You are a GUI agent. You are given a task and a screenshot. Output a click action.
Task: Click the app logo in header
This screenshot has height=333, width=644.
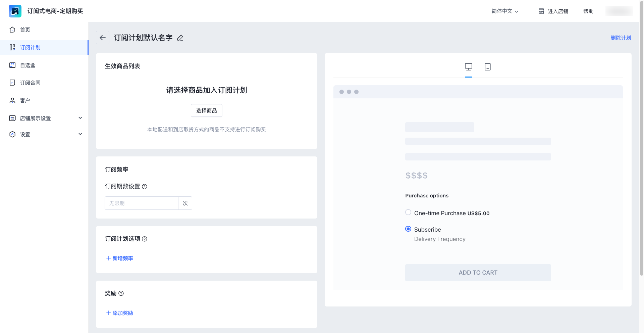pyautogui.click(x=15, y=11)
